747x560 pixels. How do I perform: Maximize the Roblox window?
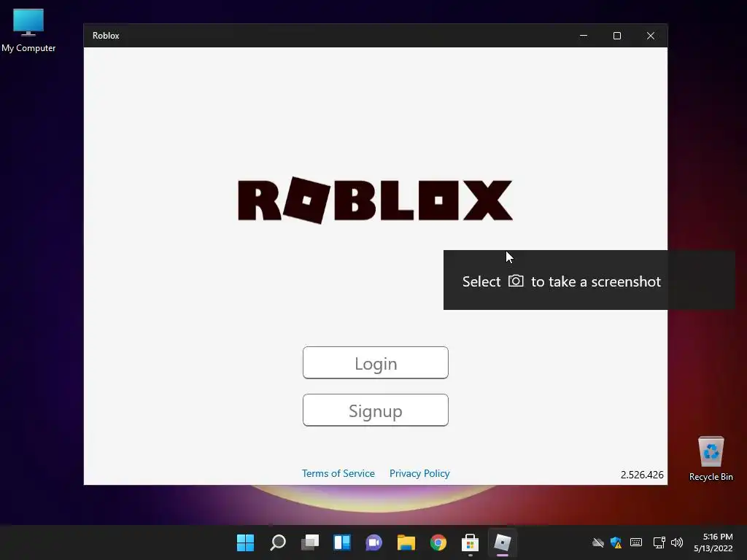click(x=617, y=36)
